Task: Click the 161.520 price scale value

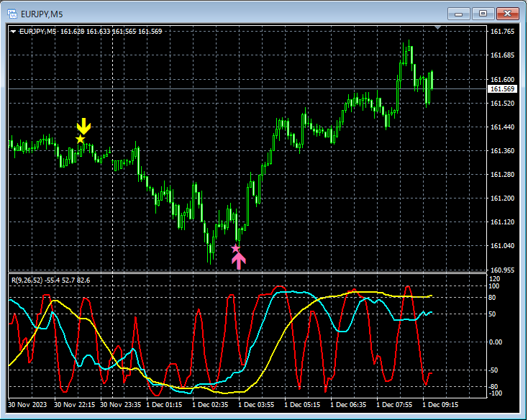Action: pos(502,104)
